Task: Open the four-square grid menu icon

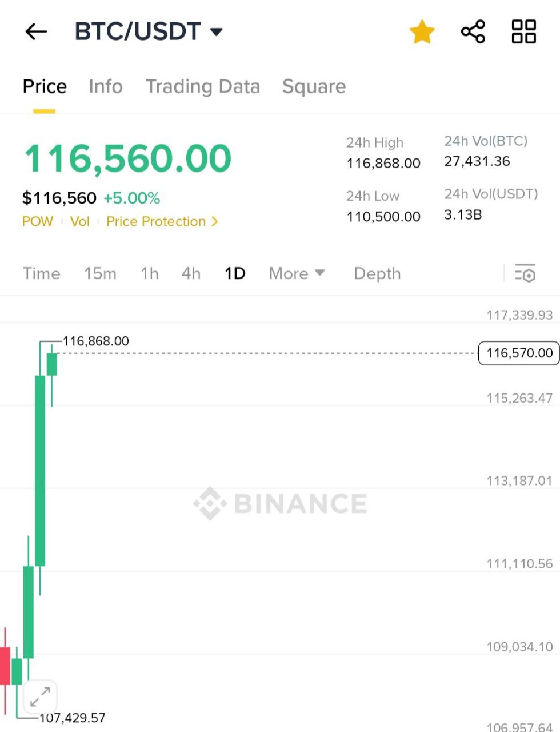Action: pos(523,31)
